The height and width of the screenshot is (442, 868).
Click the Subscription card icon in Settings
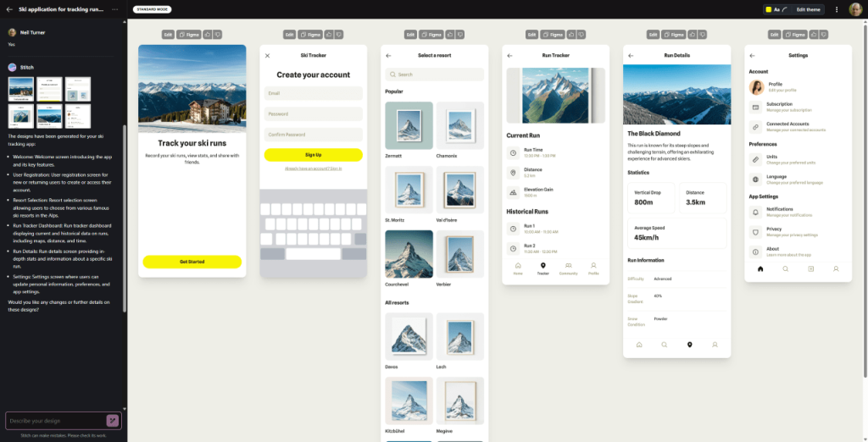pyautogui.click(x=755, y=107)
